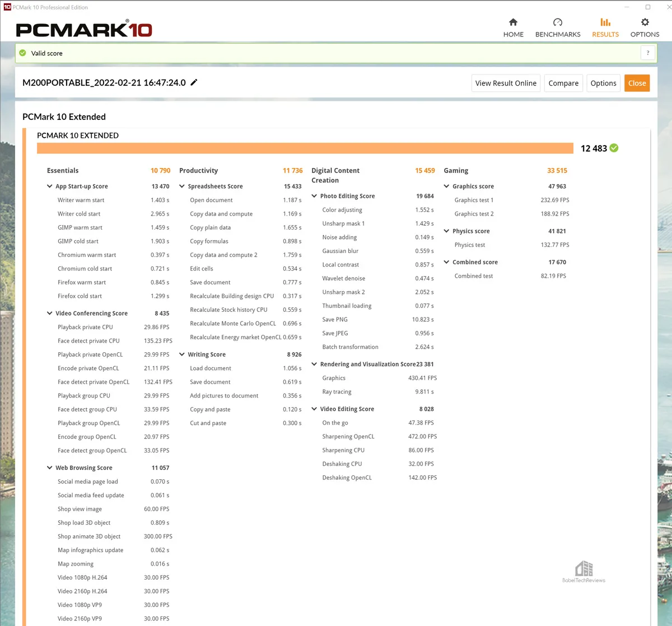Screen dimensions: 672x626
Task: Select the Results bar-chart icon
Action: [x=605, y=22]
